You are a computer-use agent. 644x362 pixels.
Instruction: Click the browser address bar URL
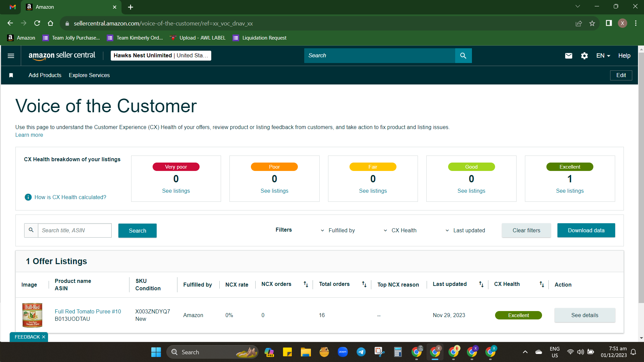pyautogui.click(x=163, y=23)
